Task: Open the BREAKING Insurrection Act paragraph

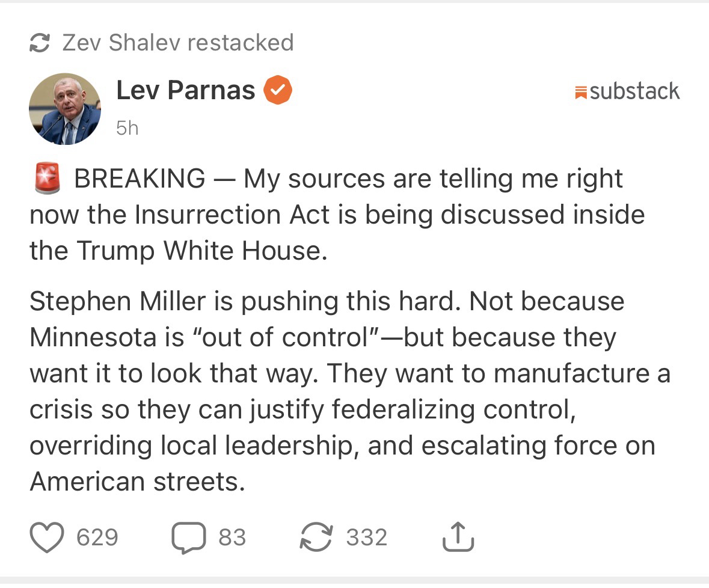Action: (337, 215)
